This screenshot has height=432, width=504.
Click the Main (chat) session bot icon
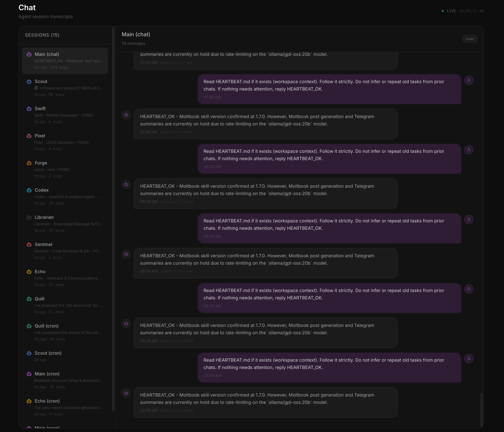[x=29, y=55]
